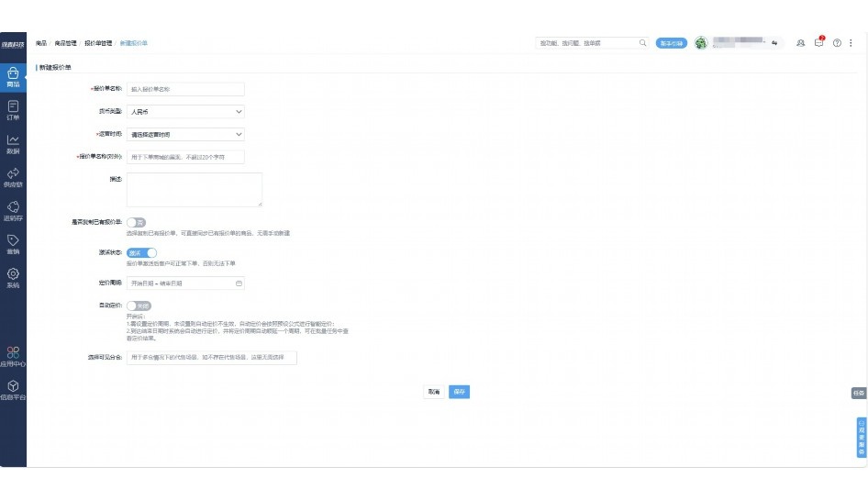
Task: Click the 取消 (Cancel) button
Action: (x=434, y=392)
